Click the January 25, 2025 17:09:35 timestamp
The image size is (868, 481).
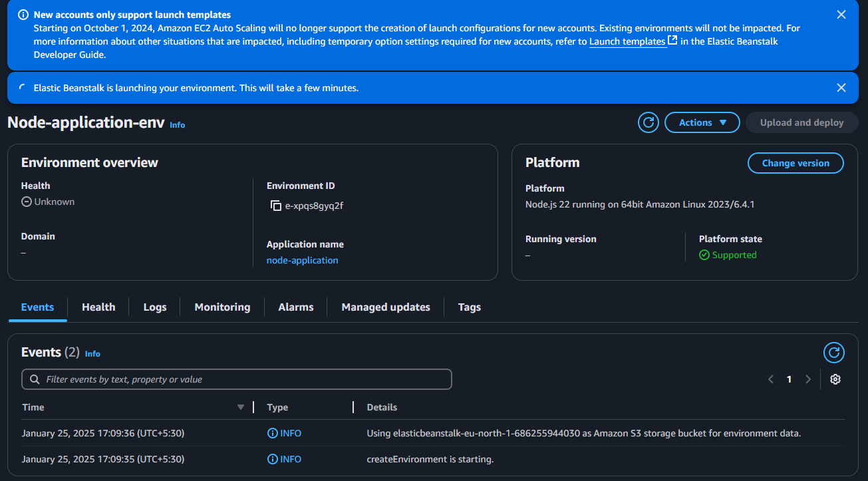pos(103,459)
